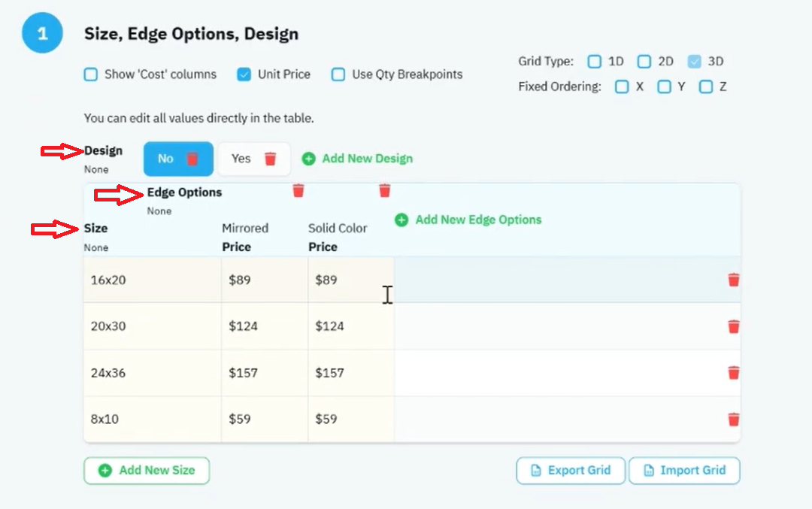Click the Solid Color column header
The width and height of the screenshot is (812, 509).
point(338,229)
